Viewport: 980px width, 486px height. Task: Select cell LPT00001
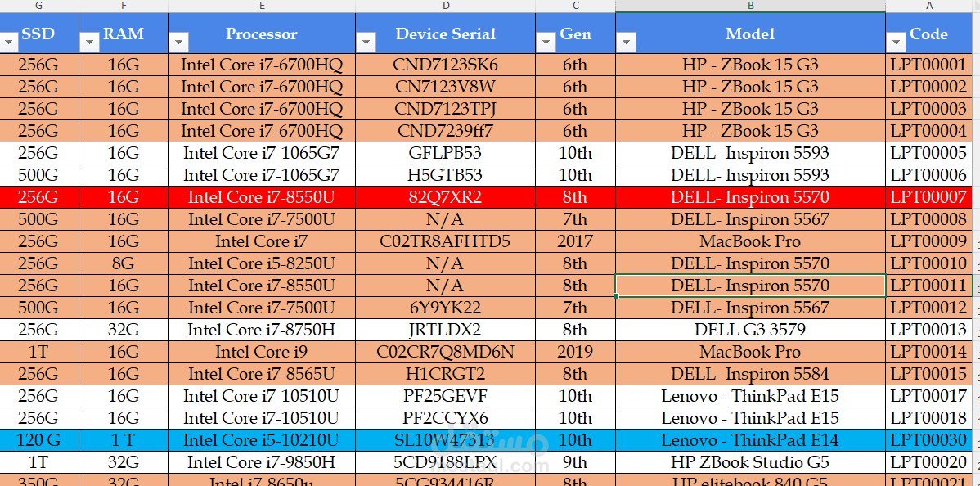[x=929, y=65]
